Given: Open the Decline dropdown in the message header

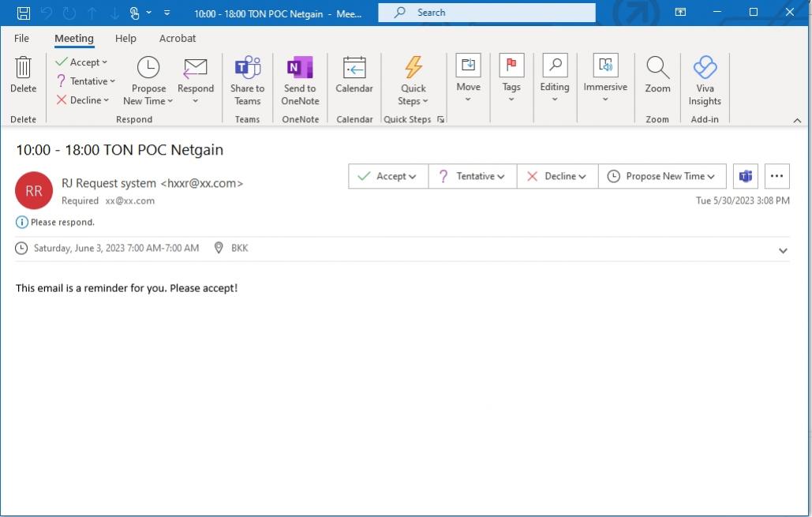Looking at the screenshot, I should (557, 175).
